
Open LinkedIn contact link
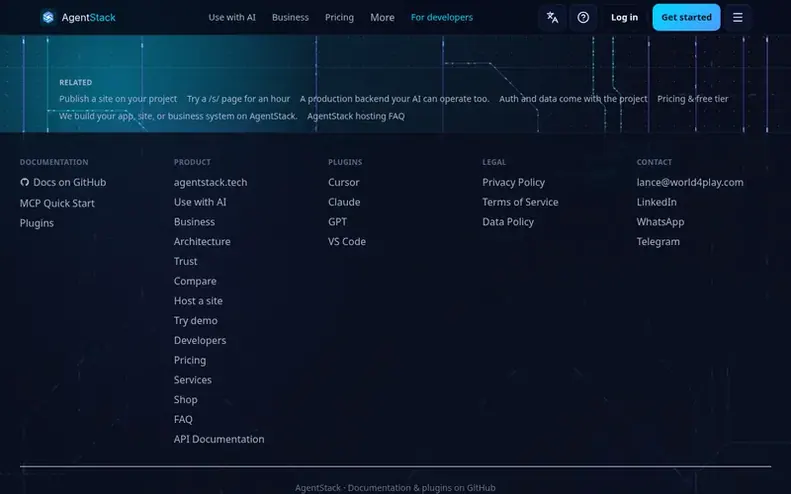[656, 202]
